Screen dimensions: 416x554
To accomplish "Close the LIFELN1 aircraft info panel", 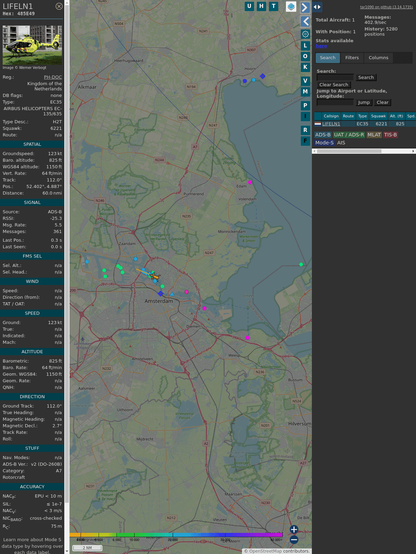I will [59, 6].
